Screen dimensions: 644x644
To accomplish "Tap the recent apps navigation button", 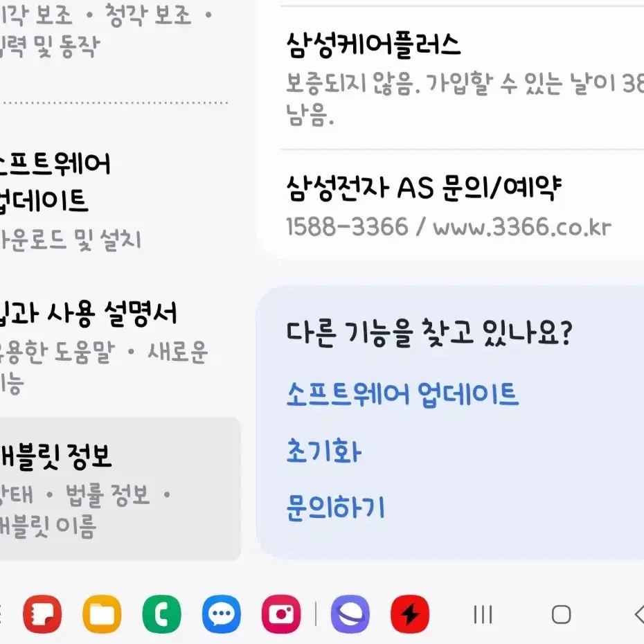I will 483,615.
